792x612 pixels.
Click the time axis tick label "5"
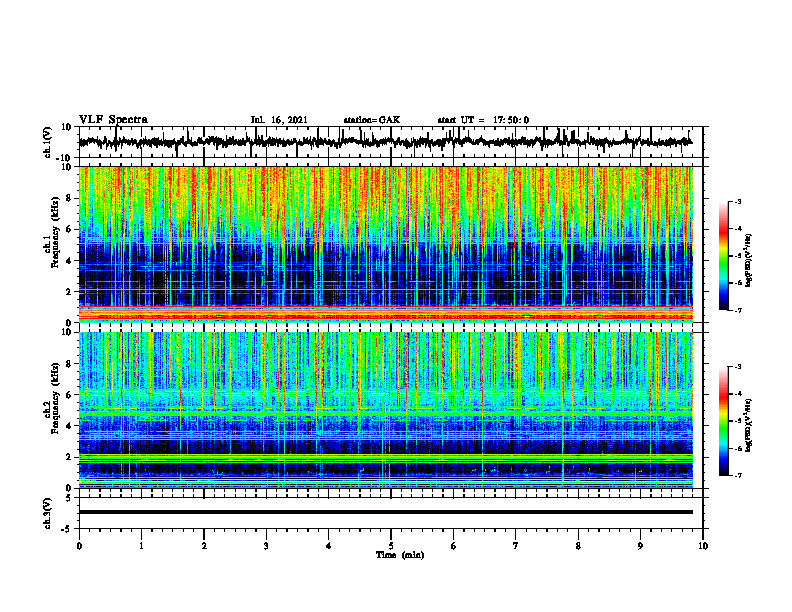[391, 546]
